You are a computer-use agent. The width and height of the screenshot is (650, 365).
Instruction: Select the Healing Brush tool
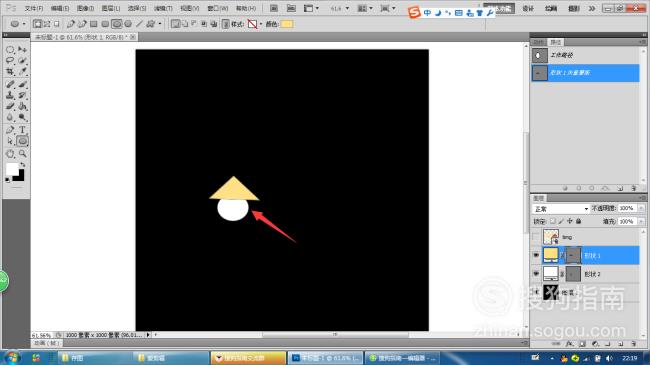pos(10,85)
